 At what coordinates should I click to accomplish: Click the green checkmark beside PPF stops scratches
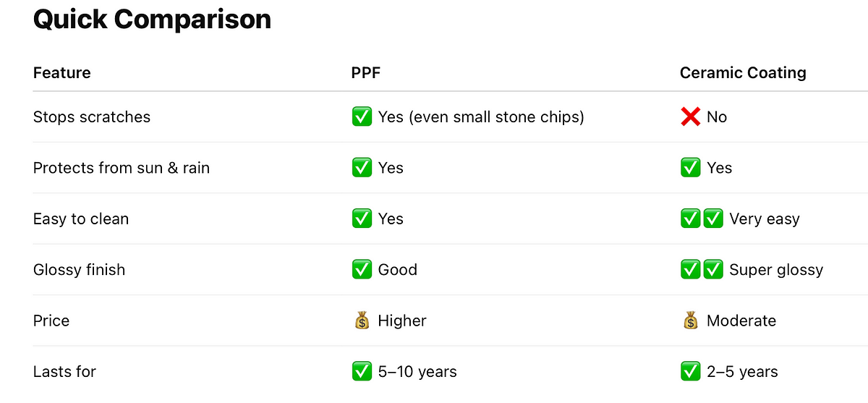(x=362, y=116)
